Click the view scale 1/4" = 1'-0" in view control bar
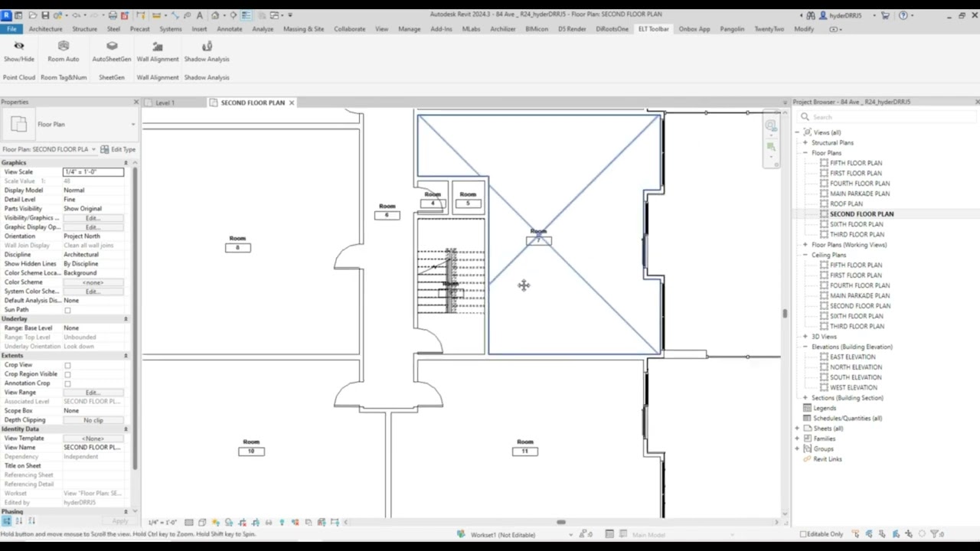980x551 pixels. (x=162, y=522)
